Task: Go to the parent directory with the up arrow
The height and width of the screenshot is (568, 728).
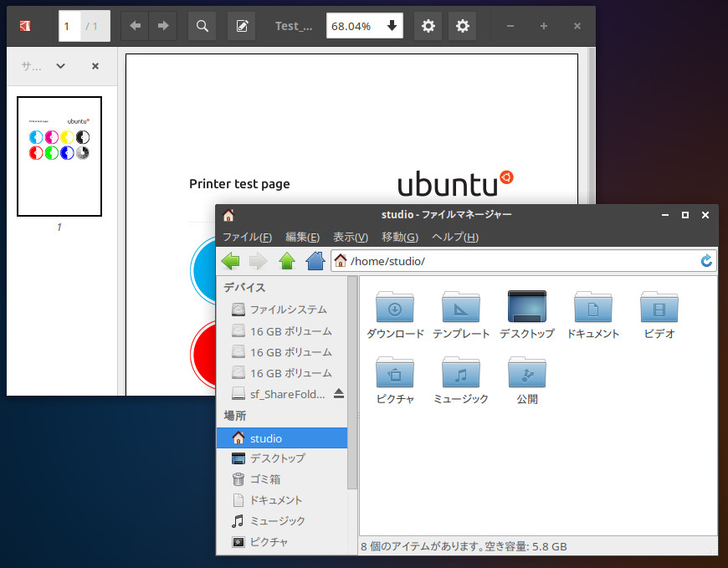Action: 288,261
